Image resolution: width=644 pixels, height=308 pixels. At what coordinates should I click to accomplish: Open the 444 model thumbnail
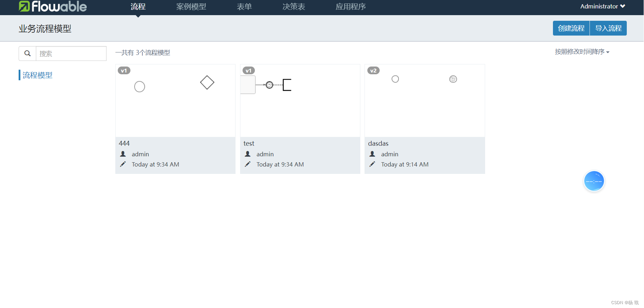pos(175,101)
